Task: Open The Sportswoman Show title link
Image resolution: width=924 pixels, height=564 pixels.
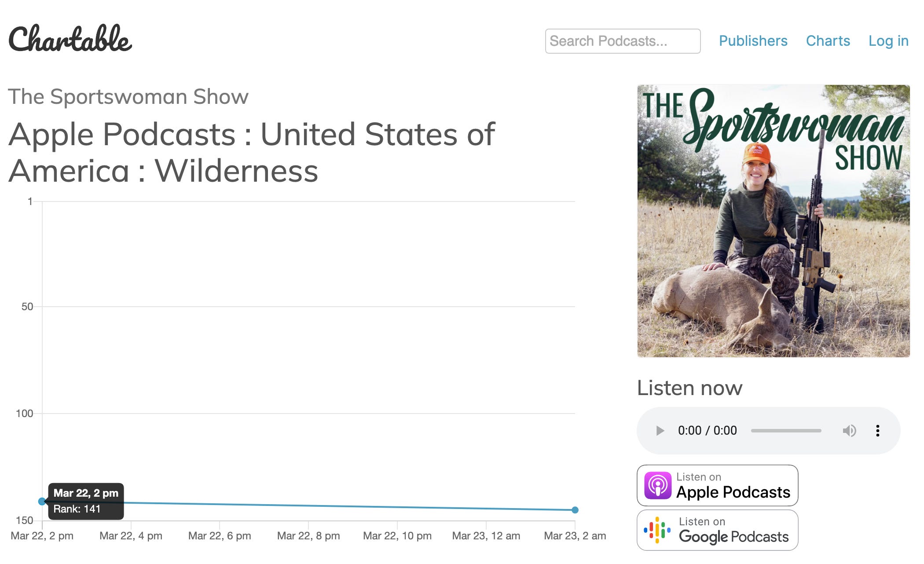Action: 128,96
